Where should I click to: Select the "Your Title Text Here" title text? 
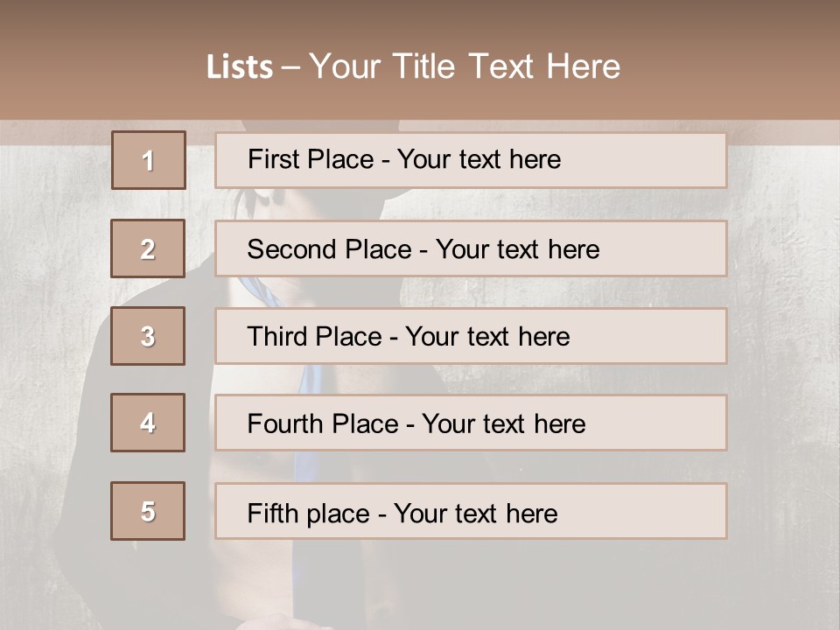point(465,66)
